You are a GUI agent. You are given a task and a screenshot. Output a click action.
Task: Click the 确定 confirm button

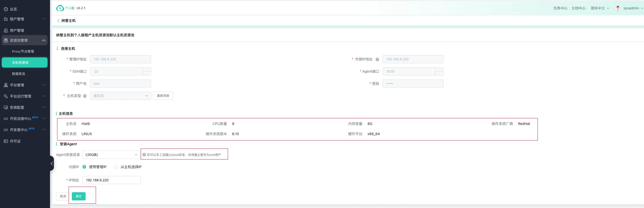(79, 196)
